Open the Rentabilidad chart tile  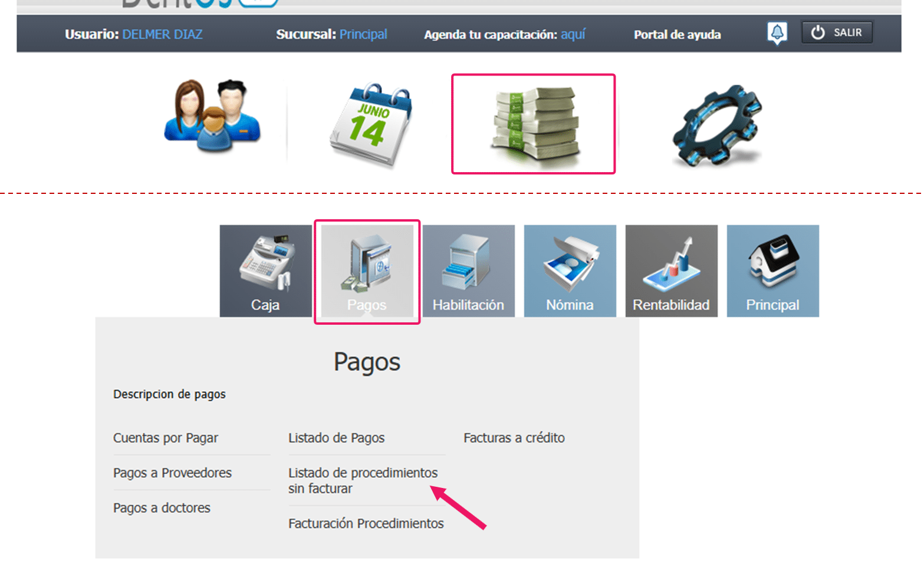[x=672, y=271]
